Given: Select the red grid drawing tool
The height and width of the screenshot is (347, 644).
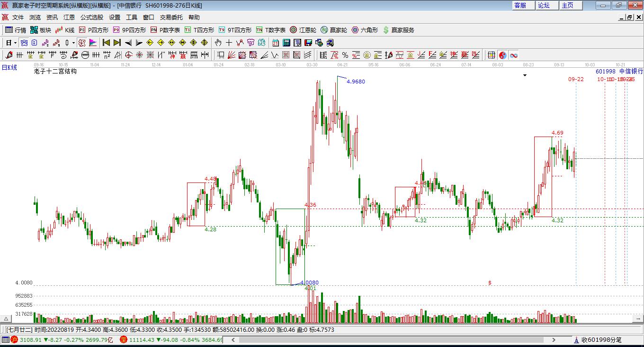Looking at the screenshot, I should (x=286, y=55).
